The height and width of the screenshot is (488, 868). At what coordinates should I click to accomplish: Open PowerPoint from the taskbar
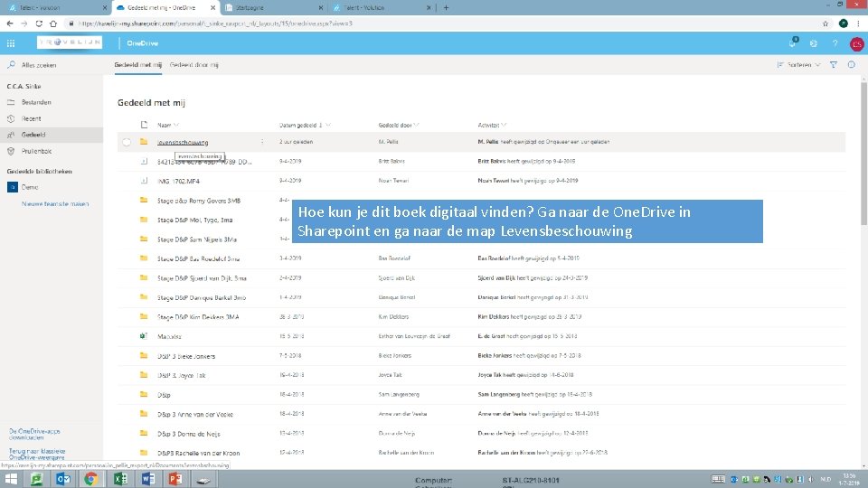(x=175, y=479)
